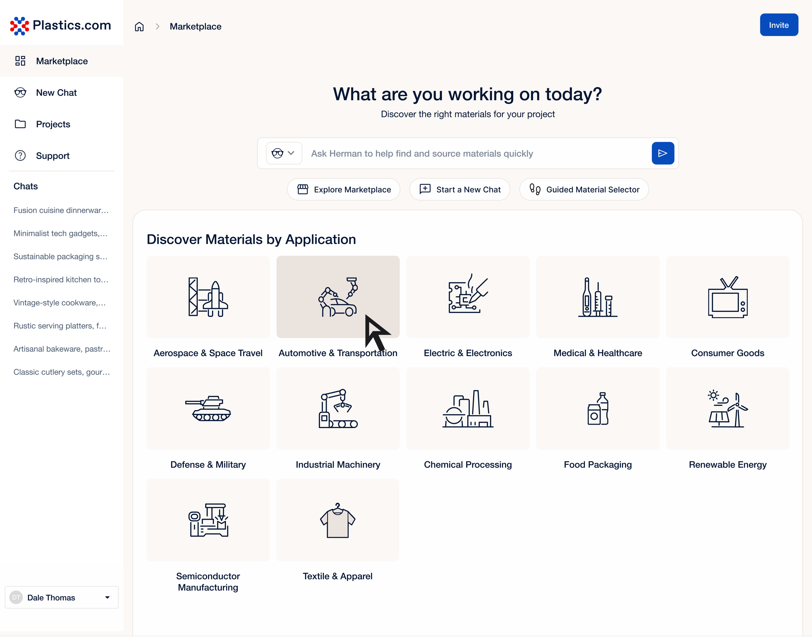
Task: Click the Guided Material Selector button
Action: 584,189
